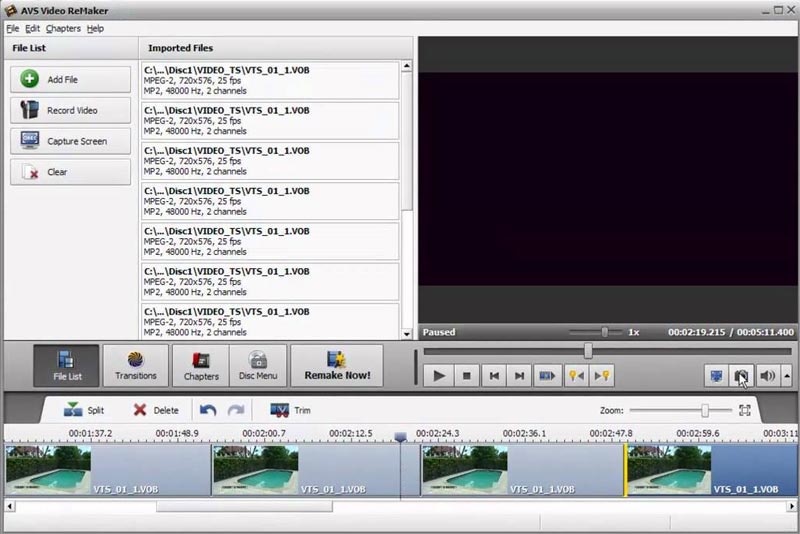Select the second timeline clip thumbnail
800x534 pixels.
pos(256,470)
